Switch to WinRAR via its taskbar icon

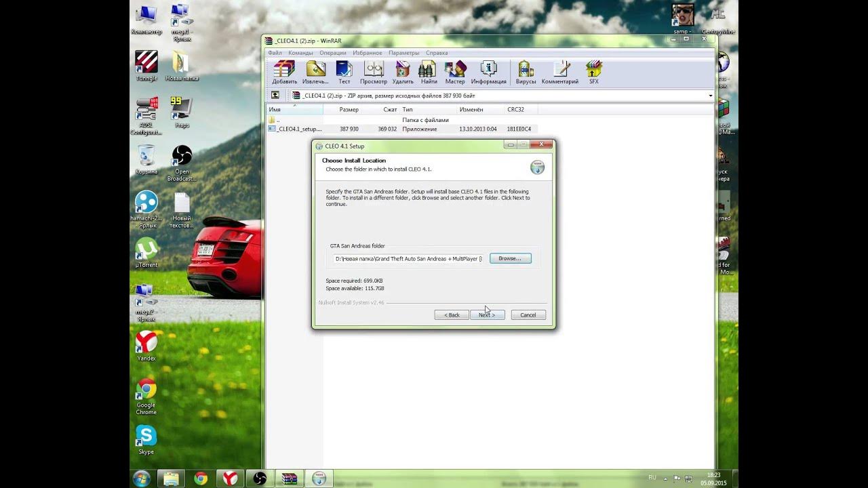pyautogui.click(x=290, y=479)
